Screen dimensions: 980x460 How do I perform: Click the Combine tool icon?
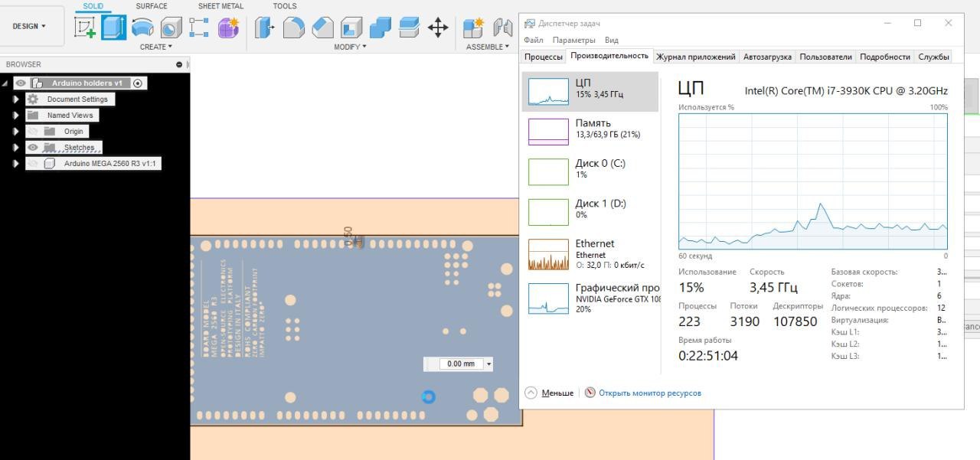pos(381,28)
